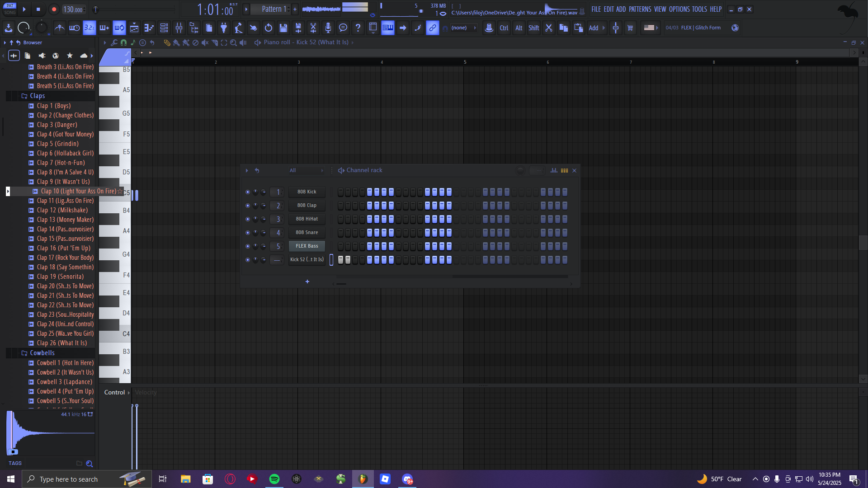This screenshot has width=868, height=488.
Task: Select the FLEX Bass channel button
Action: coord(307,246)
